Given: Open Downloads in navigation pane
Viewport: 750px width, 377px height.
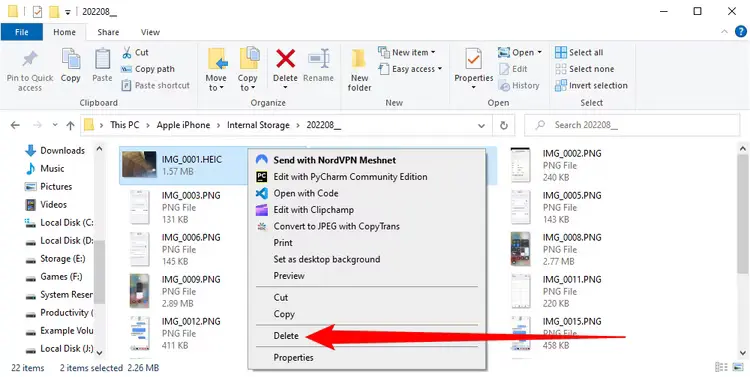Looking at the screenshot, I should pos(55,151).
